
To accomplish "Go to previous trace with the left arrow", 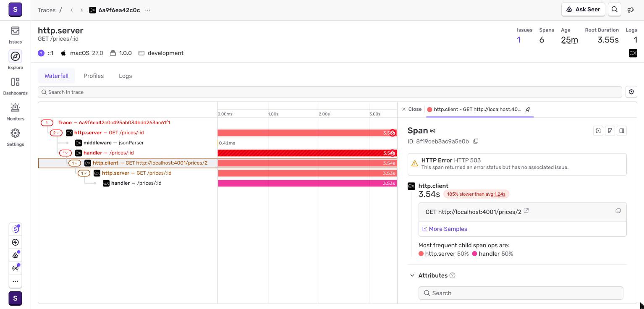I will tap(72, 10).
